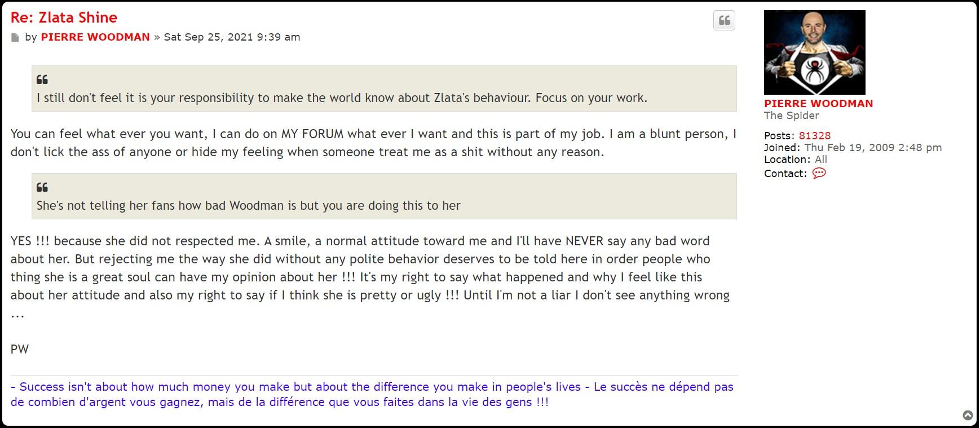This screenshot has width=980, height=428.
Task: Click the purple signature text about success
Action: pos(372,394)
